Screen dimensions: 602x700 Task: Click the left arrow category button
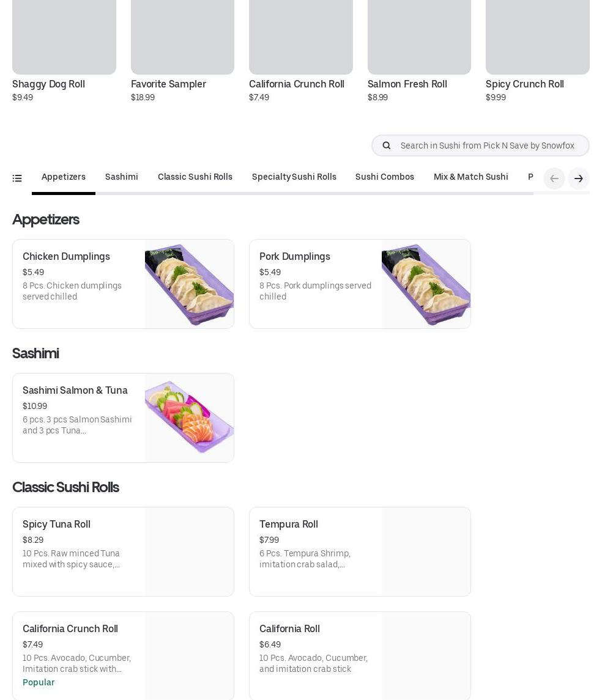554,179
